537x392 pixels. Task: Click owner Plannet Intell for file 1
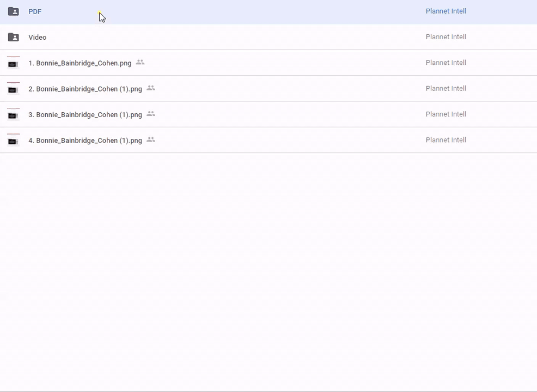446,63
